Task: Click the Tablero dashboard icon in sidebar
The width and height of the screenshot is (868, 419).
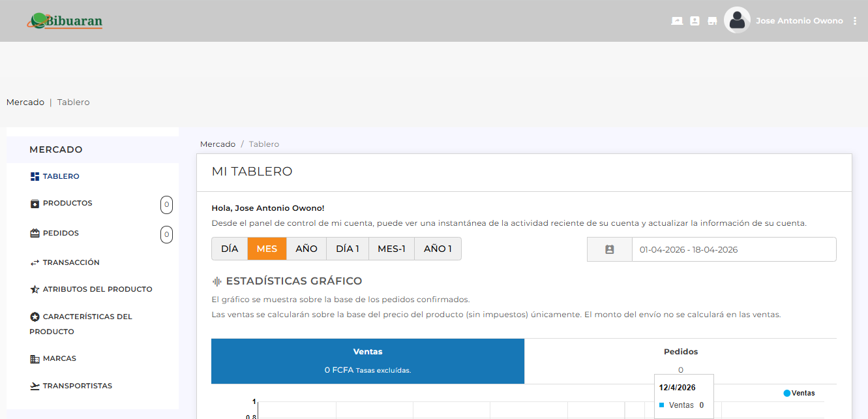Action: coord(35,177)
